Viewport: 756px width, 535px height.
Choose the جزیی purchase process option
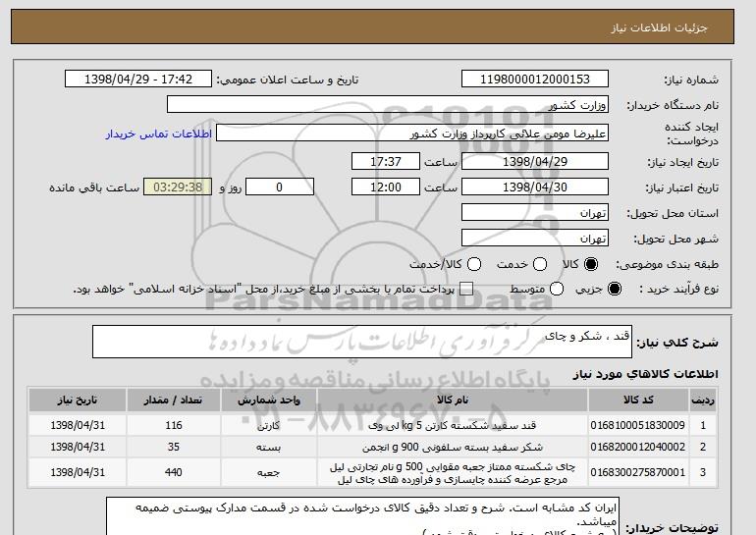coord(615,289)
